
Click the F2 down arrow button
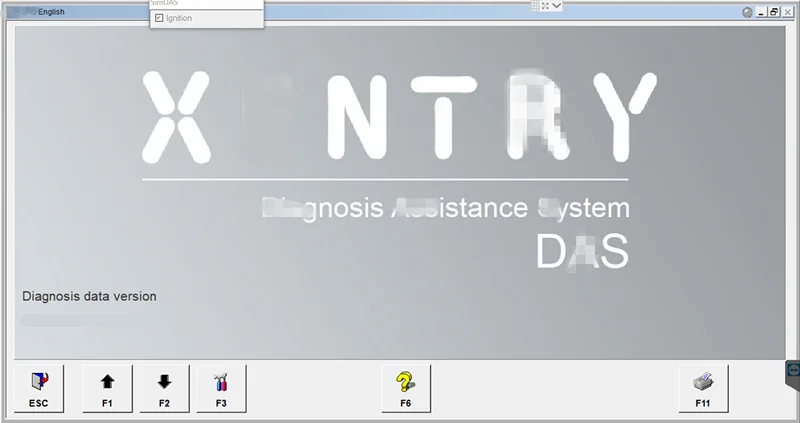click(x=164, y=388)
